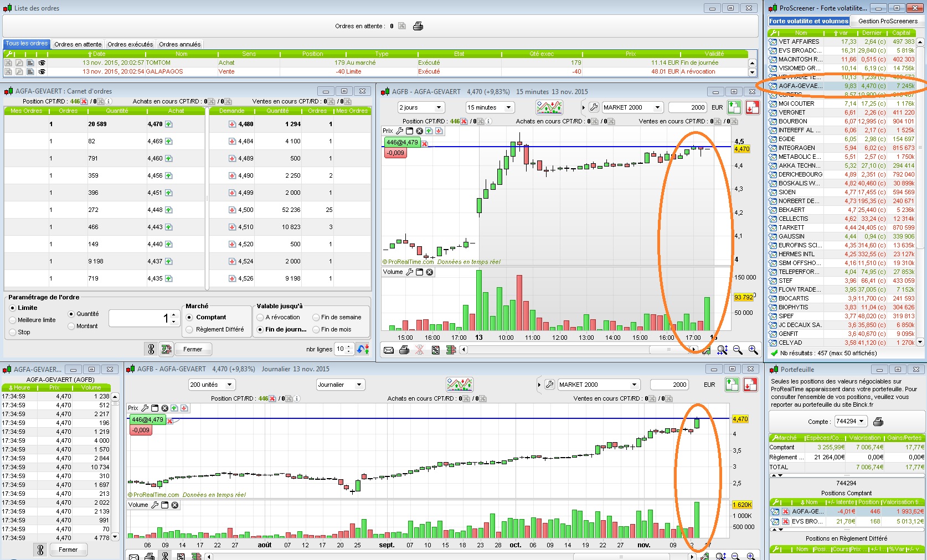The image size is (927, 560).
Task: Increase the nbr lignes stepper value
Action: point(349,347)
